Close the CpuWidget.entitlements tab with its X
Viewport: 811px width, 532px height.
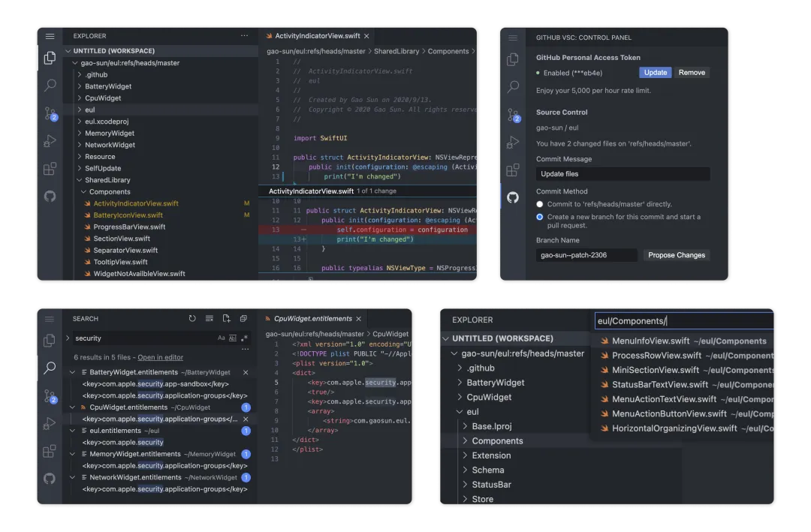(x=358, y=319)
